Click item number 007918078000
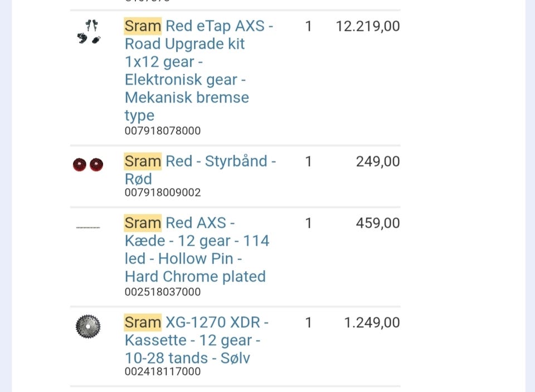Viewport: 535px width, 392px height. (163, 131)
